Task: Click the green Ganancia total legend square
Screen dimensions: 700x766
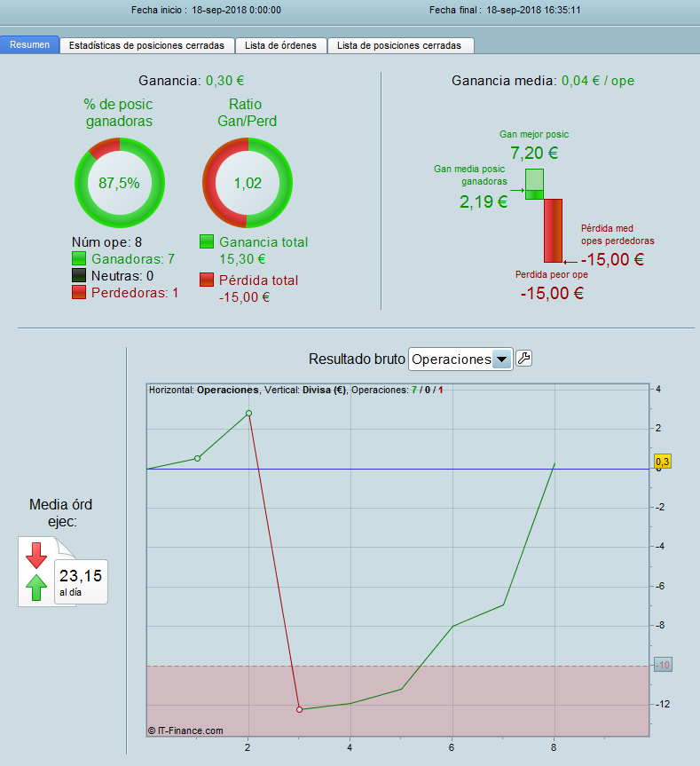Action: (x=207, y=241)
